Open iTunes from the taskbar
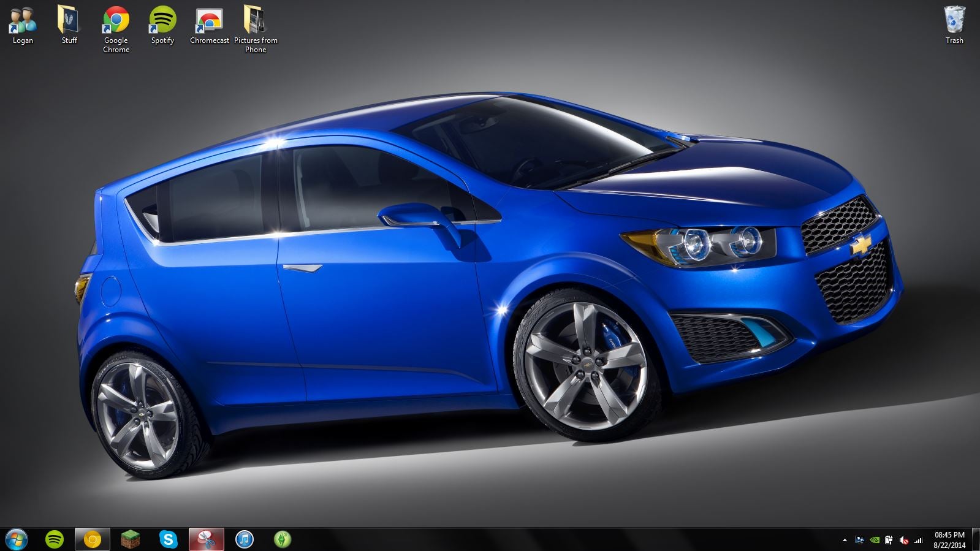This screenshot has width=980, height=551. [245, 539]
